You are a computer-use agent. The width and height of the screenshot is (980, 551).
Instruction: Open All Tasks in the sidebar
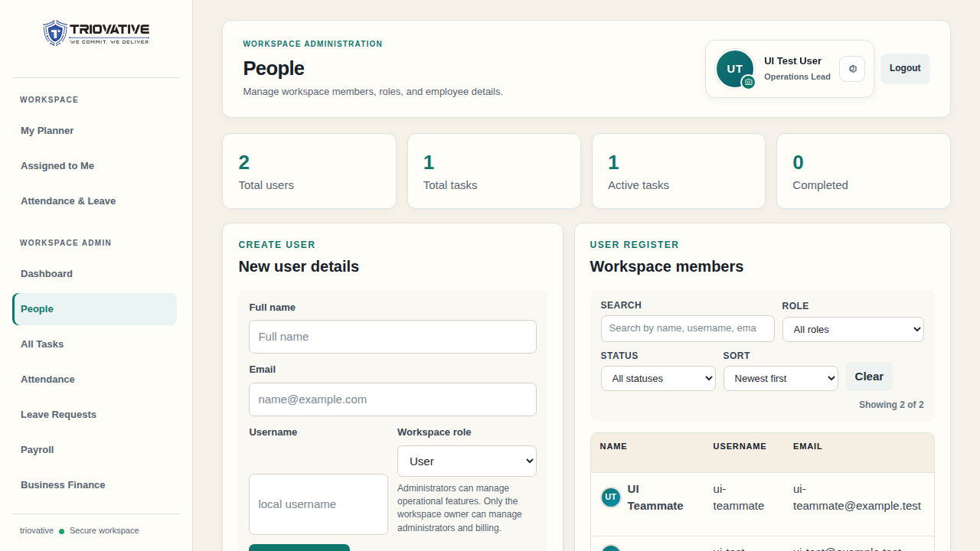(x=95, y=344)
